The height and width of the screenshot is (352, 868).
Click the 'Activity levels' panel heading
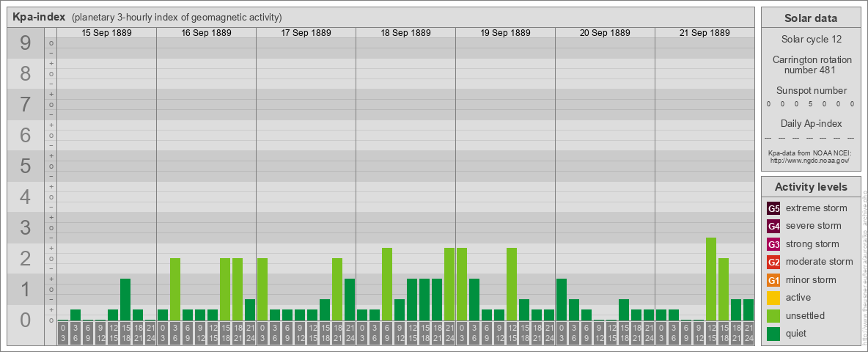click(x=811, y=187)
